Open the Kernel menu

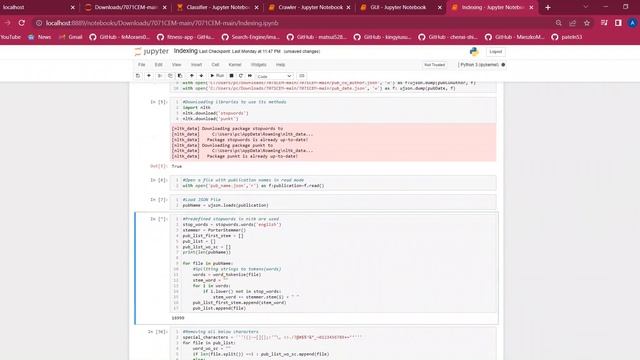tap(235, 65)
